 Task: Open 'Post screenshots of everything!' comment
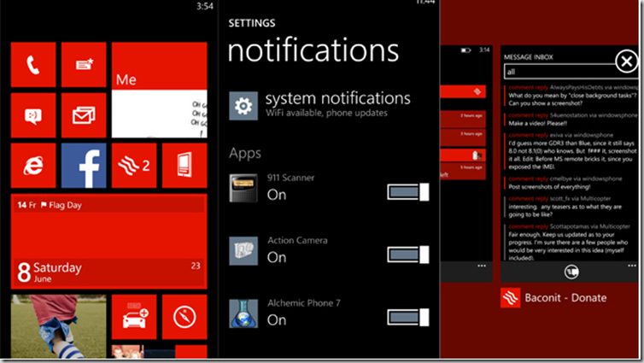click(571, 183)
